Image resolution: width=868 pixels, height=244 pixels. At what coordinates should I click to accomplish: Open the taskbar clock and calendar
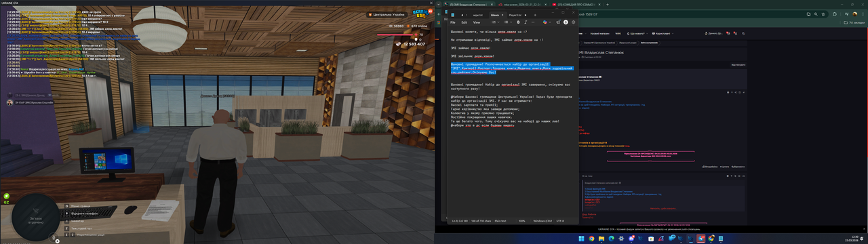click(x=852, y=239)
